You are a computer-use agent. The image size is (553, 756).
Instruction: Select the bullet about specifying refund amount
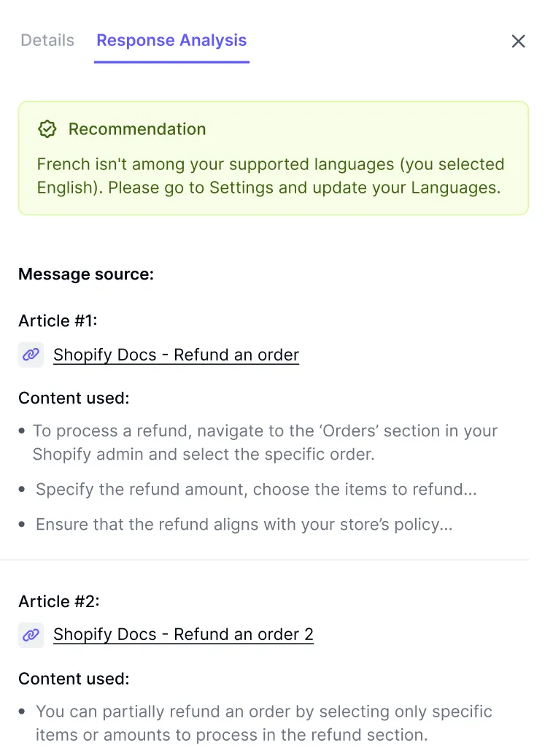click(254, 490)
